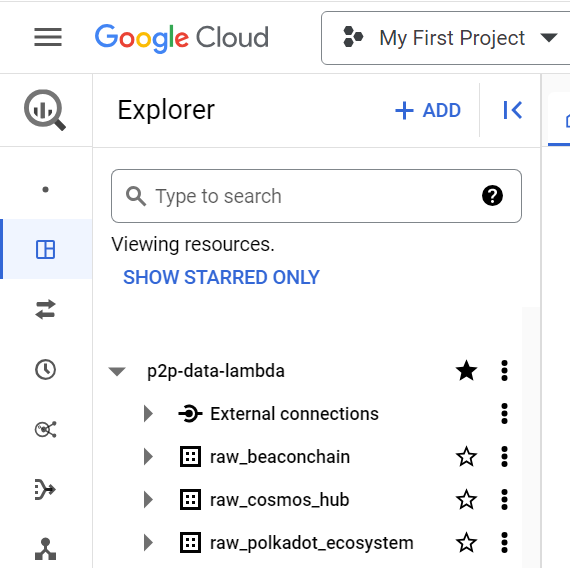Click search help question mark icon

tap(492, 196)
